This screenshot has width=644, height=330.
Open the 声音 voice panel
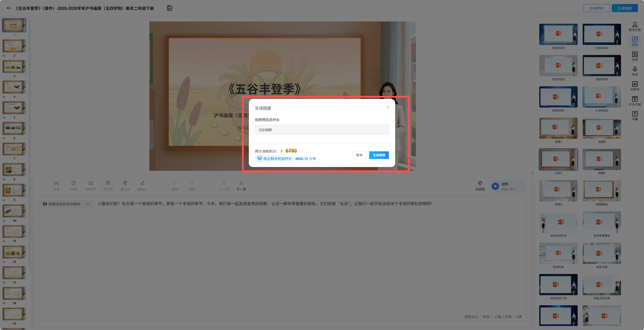[x=635, y=71]
